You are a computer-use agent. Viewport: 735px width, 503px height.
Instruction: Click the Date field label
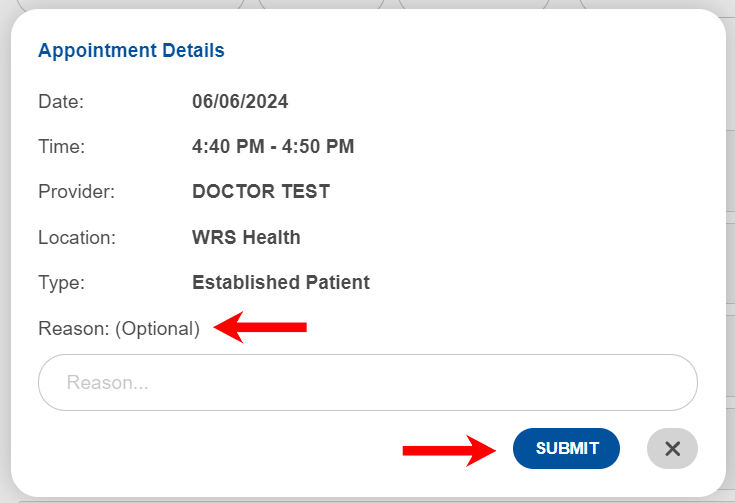click(x=61, y=101)
